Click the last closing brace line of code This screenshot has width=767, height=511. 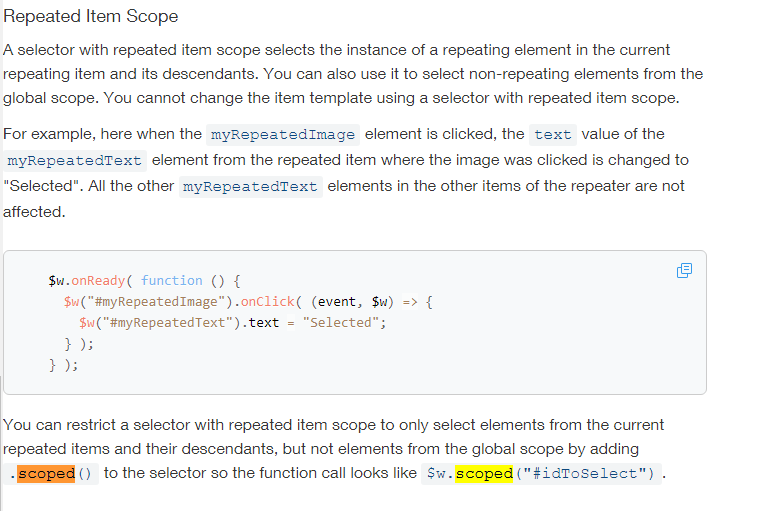coord(64,365)
